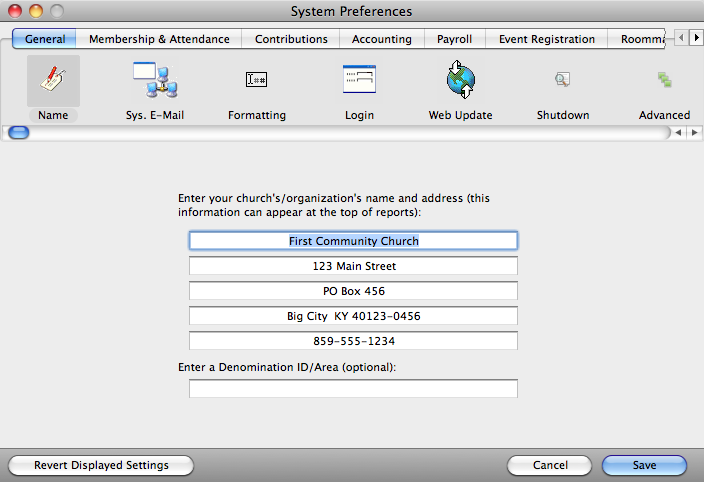The width and height of the screenshot is (704, 482).
Task: Open the Web Update icon
Action: pyautogui.click(x=460, y=82)
